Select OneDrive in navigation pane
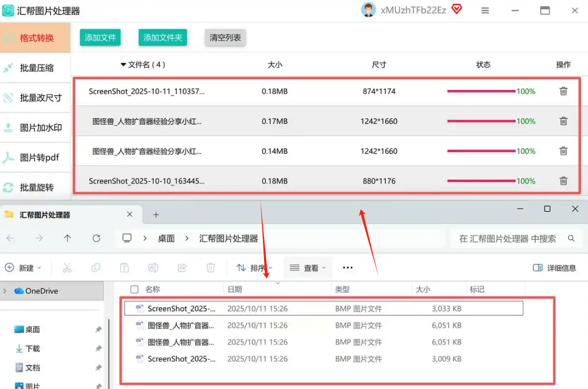 point(52,291)
